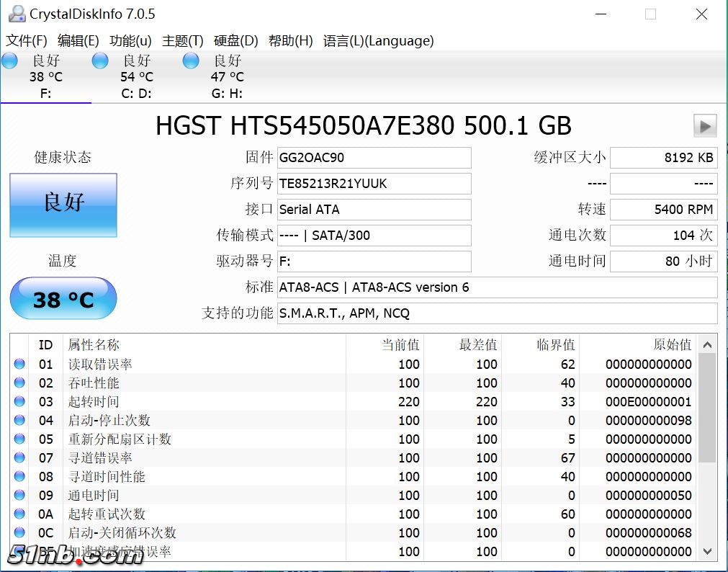Select the G: H: drive status orb
Image resolution: width=728 pixels, height=572 pixels.
pyautogui.click(x=191, y=61)
